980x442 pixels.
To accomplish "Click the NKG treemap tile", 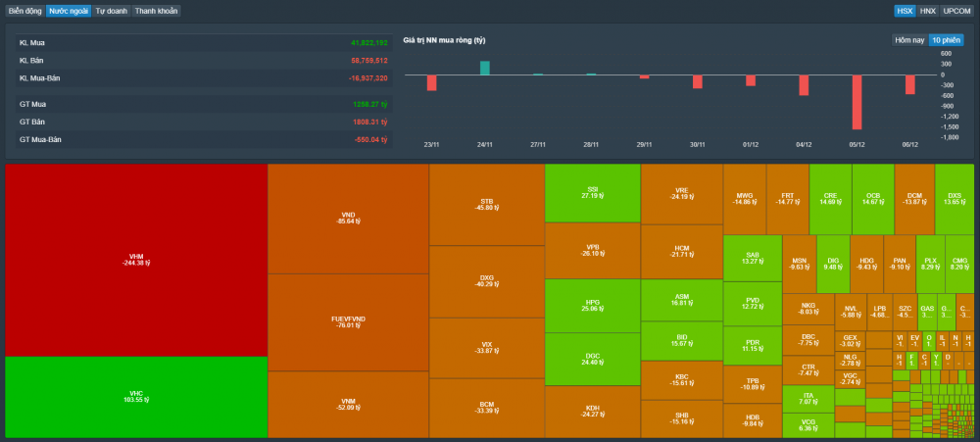I will click(x=808, y=309).
